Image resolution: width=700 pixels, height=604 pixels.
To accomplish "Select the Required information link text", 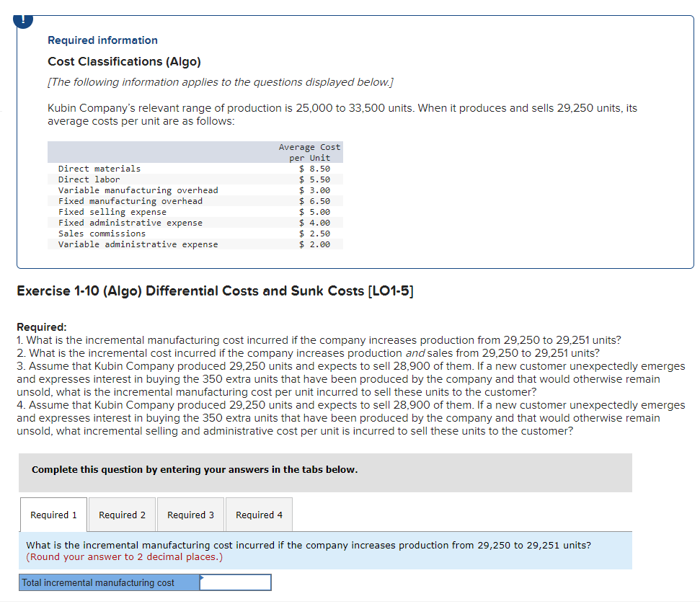I will tap(102, 40).
